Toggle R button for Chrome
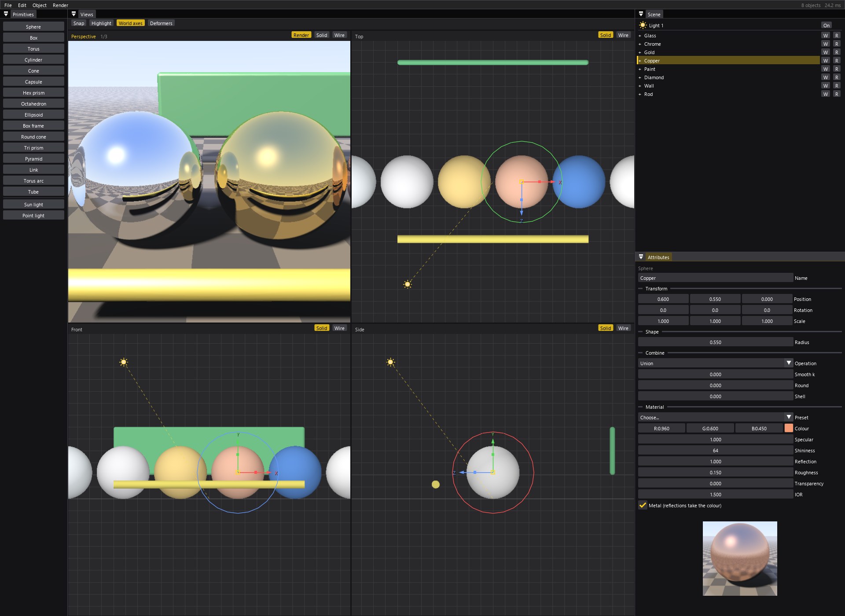Image resolution: width=845 pixels, height=616 pixels. click(837, 44)
